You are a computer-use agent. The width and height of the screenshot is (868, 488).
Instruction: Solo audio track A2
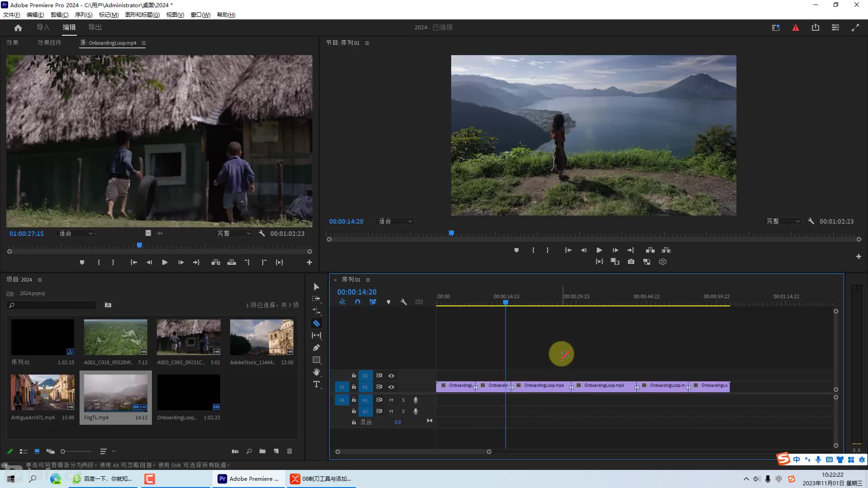pyautogui.click(x=403, y=411)
